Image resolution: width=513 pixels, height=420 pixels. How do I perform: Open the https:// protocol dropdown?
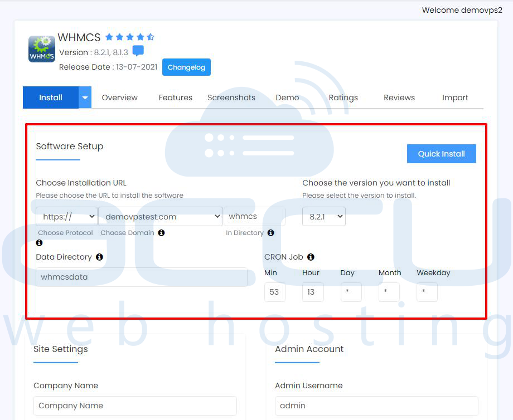coord(67,216)
